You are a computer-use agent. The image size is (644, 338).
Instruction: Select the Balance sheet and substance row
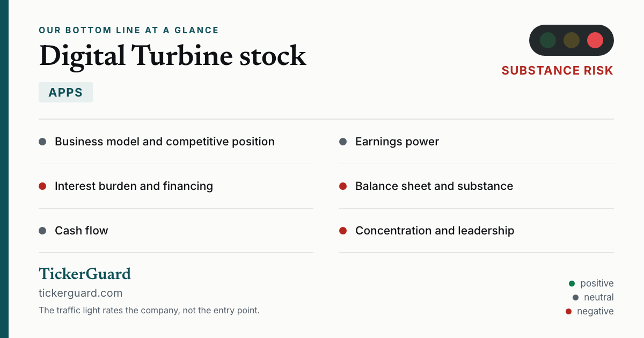tap(477, 186)
